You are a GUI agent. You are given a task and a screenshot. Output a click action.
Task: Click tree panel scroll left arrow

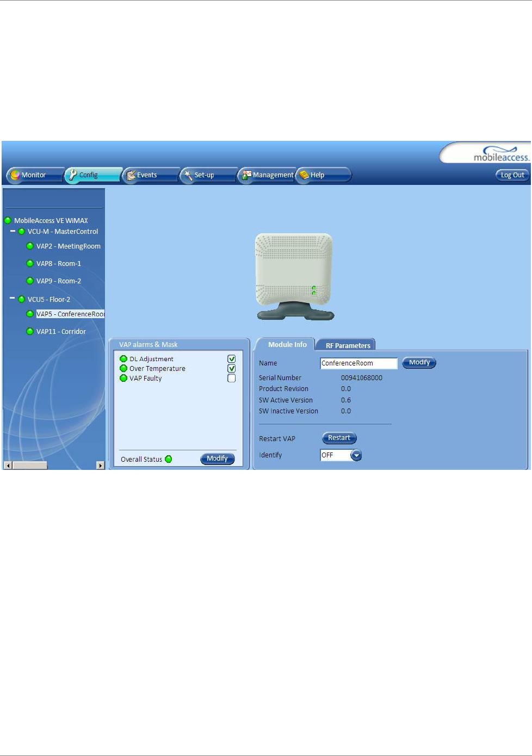tap(8, 466)
